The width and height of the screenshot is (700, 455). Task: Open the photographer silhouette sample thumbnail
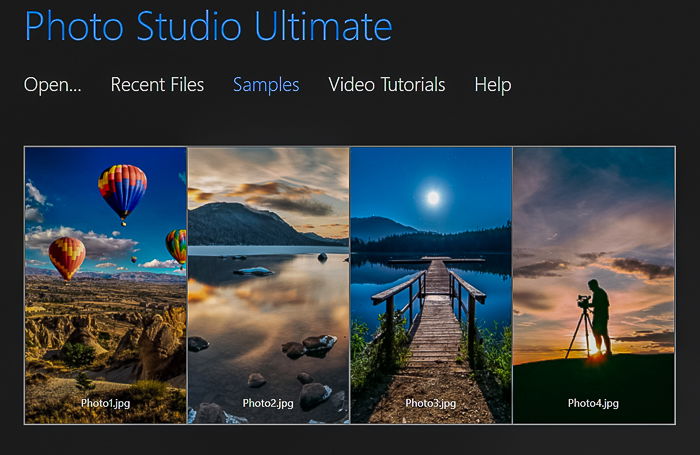click(x=594, y=285)
